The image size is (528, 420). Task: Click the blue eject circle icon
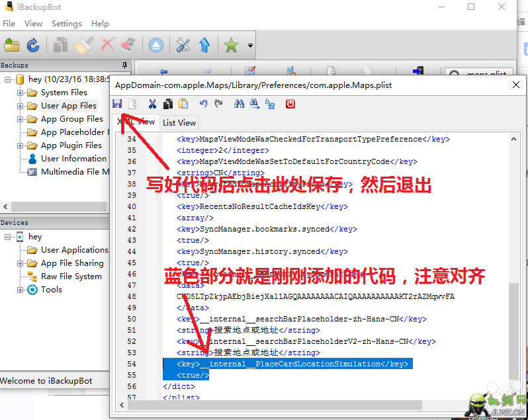pyautogui.click(x=156, y=45)
